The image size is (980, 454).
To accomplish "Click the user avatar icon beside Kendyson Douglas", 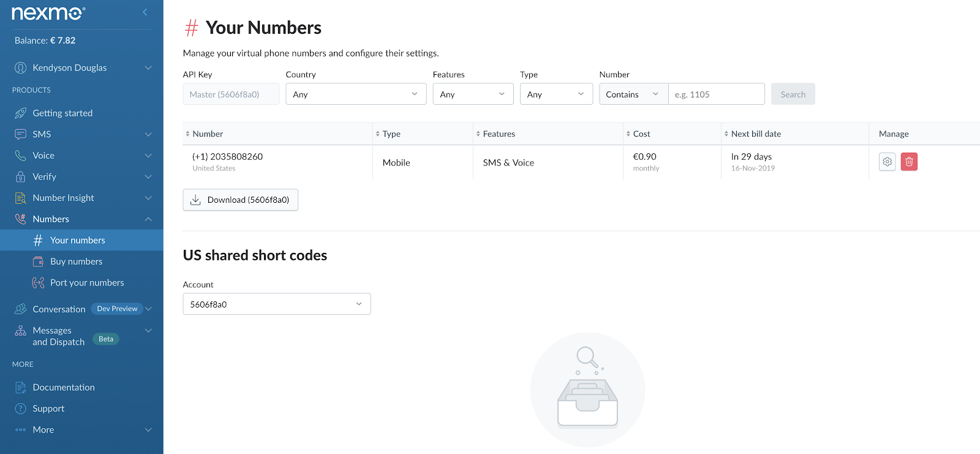I will [20, 67].
